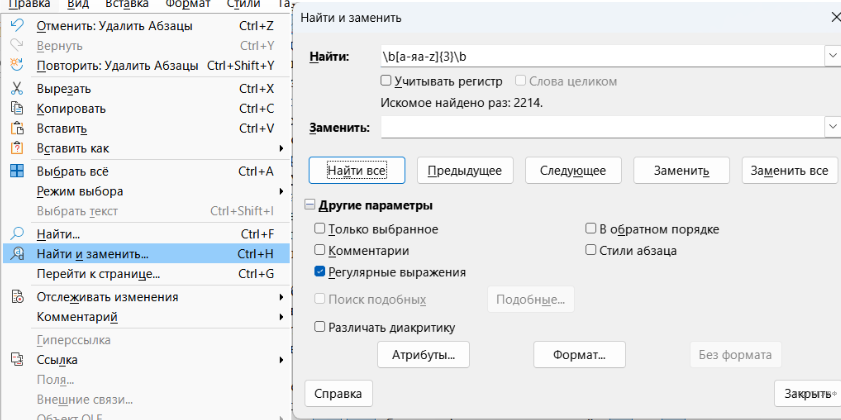Open the Найти field history dropdown
Screen dimensions: 841x420
click(x=832, y=56)
